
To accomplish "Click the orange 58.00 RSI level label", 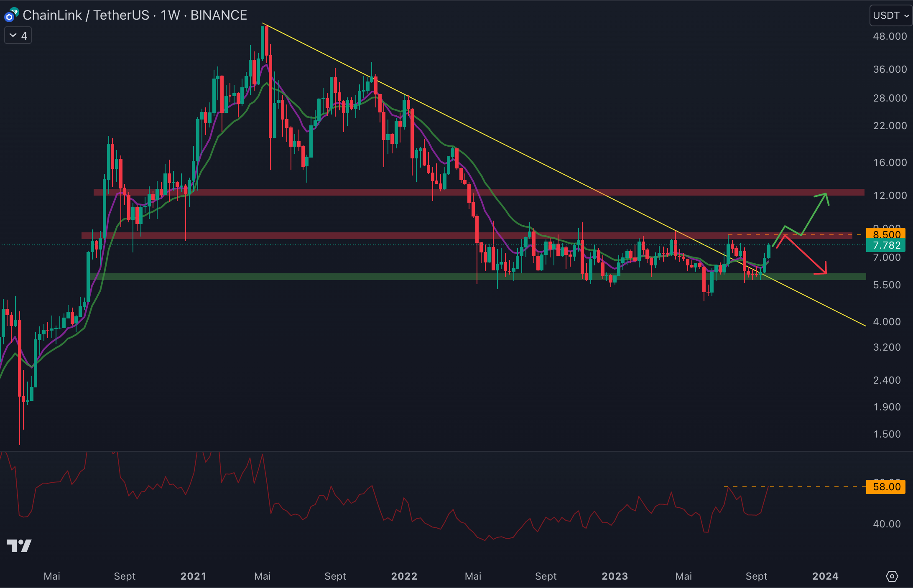I will (x=886, y=487).
